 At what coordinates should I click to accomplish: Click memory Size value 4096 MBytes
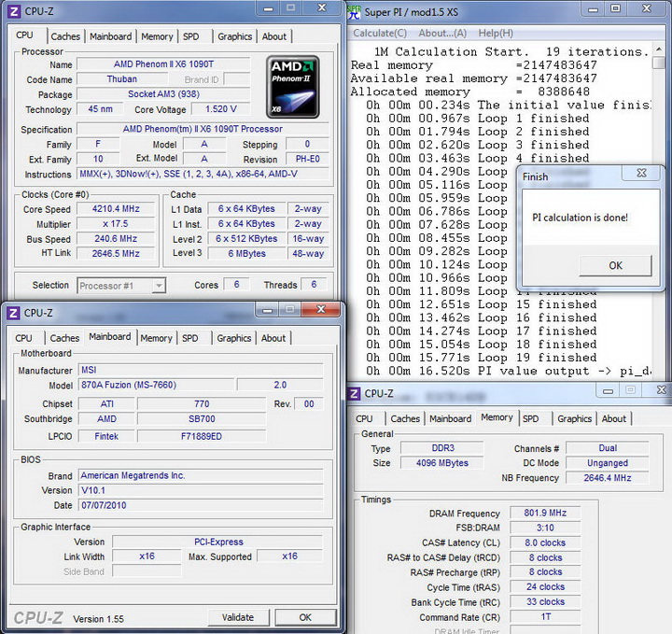(x=441, y=463)
